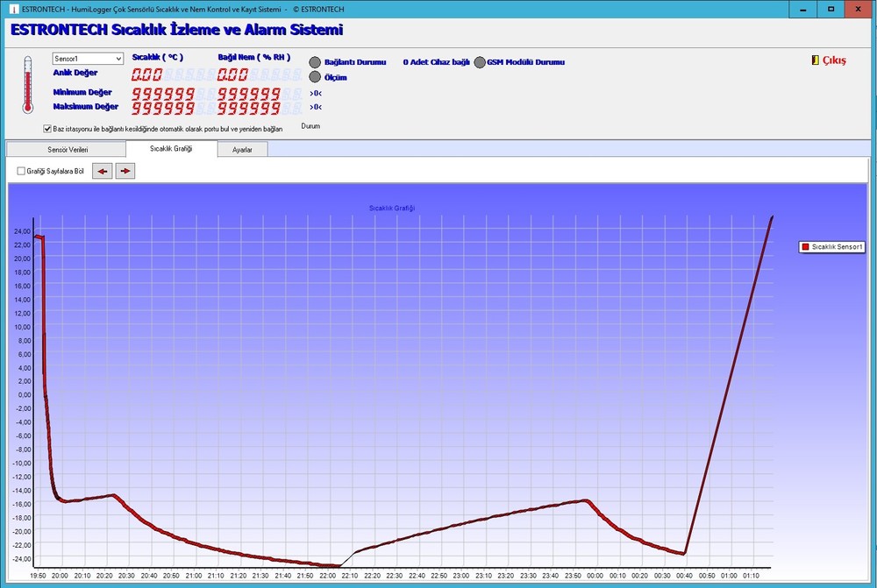Click the Çıkış exit label
877x588 pixels.
click(834, 60)
